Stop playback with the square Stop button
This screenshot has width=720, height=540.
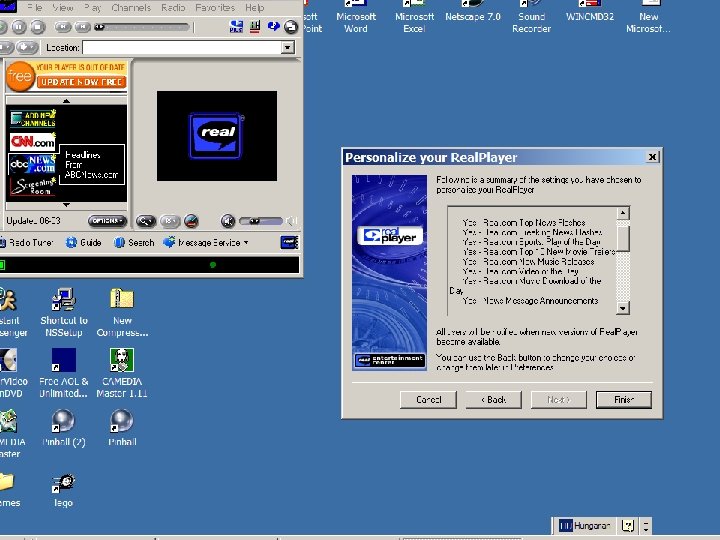[38, 27]
